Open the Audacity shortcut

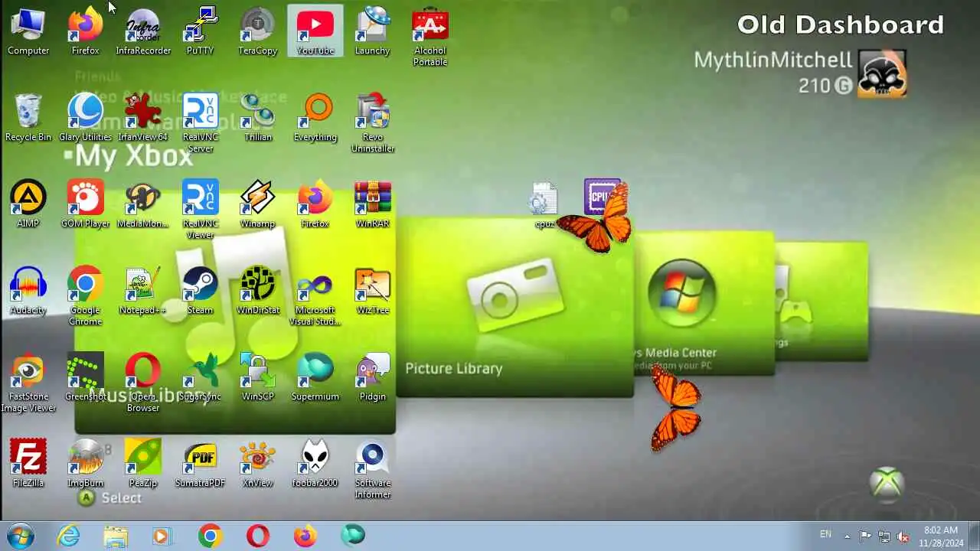(x=28, y=291)
